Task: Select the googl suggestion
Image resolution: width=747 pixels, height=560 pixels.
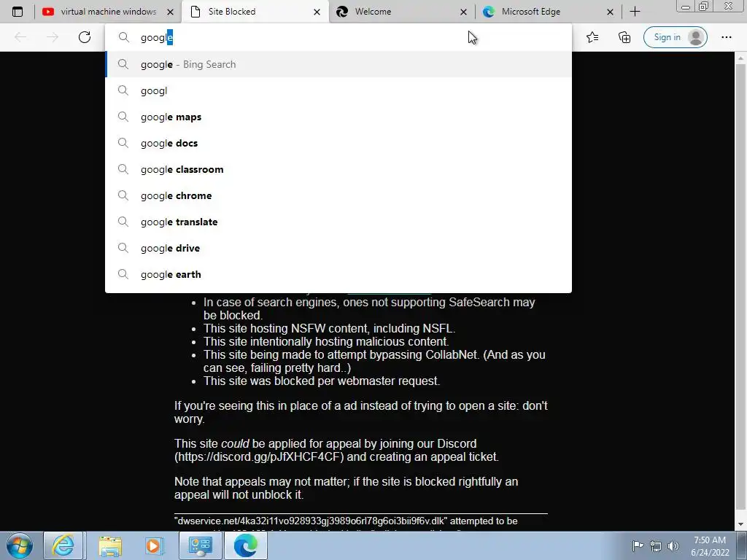Action: click(x=338, y=90)
